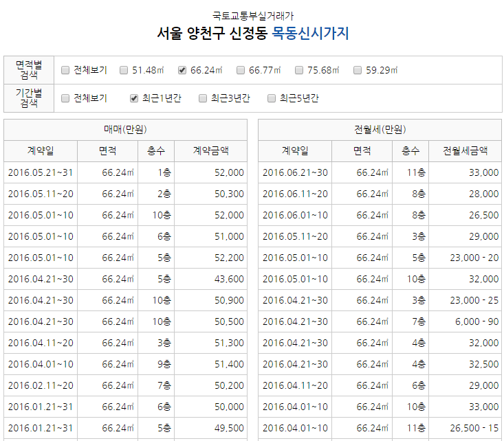
Task: Click sale price 50,300
Action: pos(229,194)
